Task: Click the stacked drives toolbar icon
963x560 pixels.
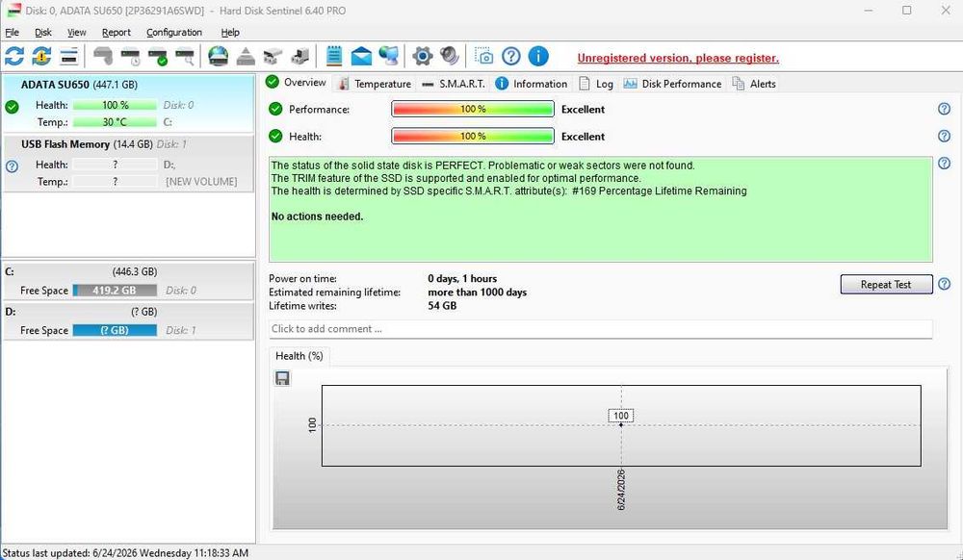Action: point(273,57)
